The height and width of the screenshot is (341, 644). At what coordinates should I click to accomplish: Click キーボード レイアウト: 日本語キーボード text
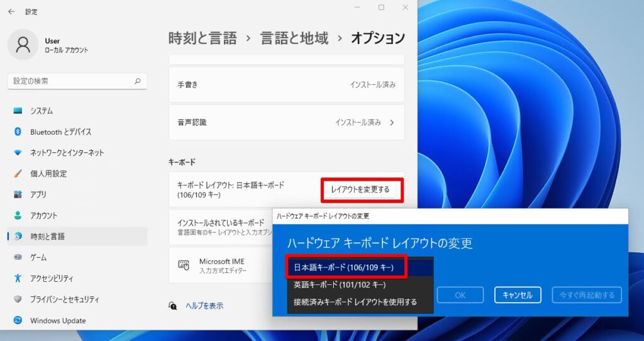(231, 190)
